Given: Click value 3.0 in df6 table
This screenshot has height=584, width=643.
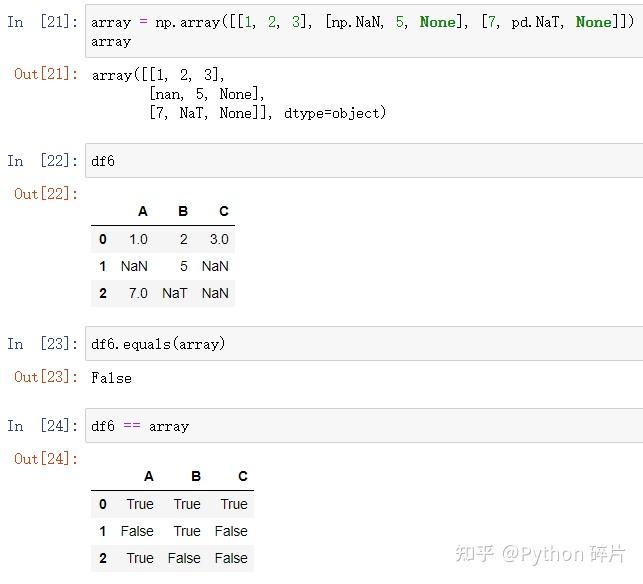Looking at the screenshot, I should click(219, 239).
